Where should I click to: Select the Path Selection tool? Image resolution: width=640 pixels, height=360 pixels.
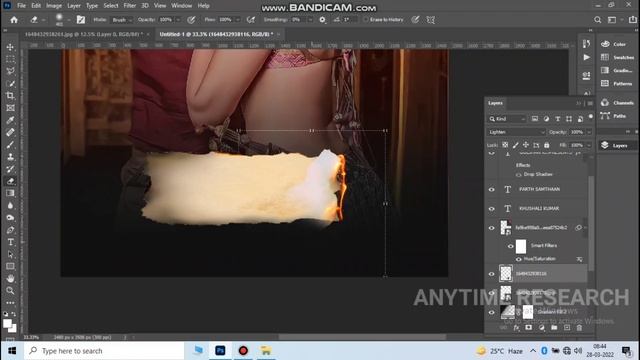click(x=10, y=254)
